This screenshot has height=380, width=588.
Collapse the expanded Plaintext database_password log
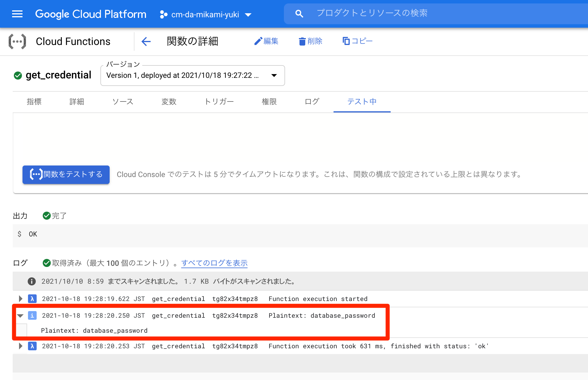[20, 315]
